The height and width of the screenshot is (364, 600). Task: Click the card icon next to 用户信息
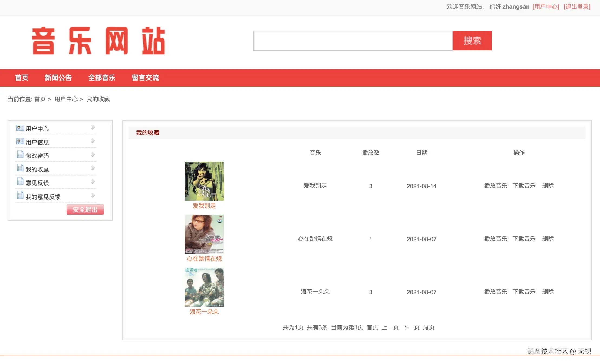tap(20, 141)
